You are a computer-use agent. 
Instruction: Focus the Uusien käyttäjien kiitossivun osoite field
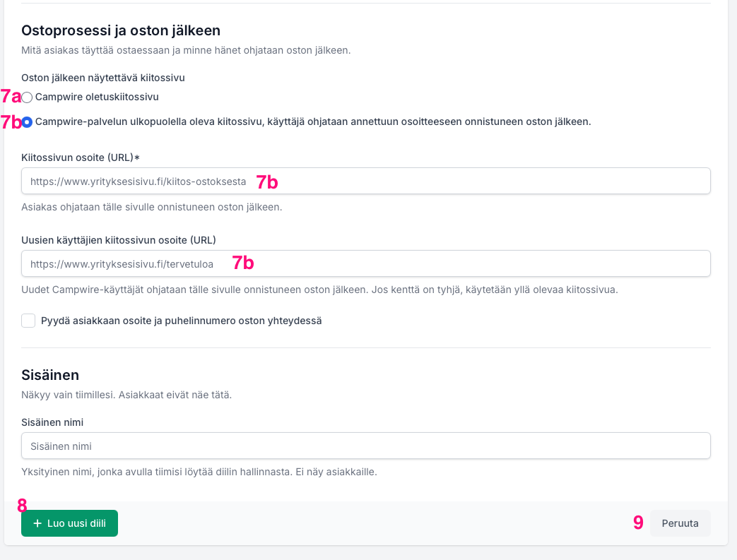coord(366,263)
